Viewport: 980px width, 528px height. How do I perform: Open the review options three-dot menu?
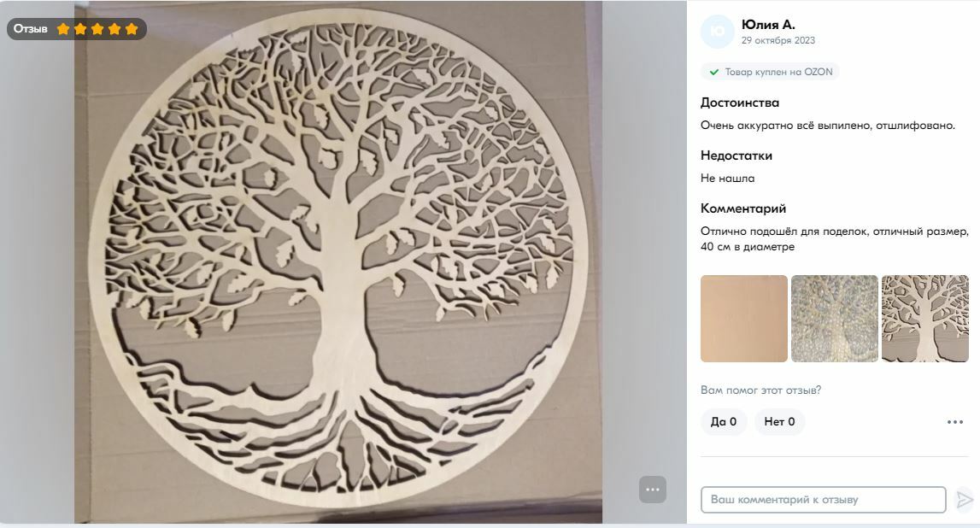coord(955,422)
